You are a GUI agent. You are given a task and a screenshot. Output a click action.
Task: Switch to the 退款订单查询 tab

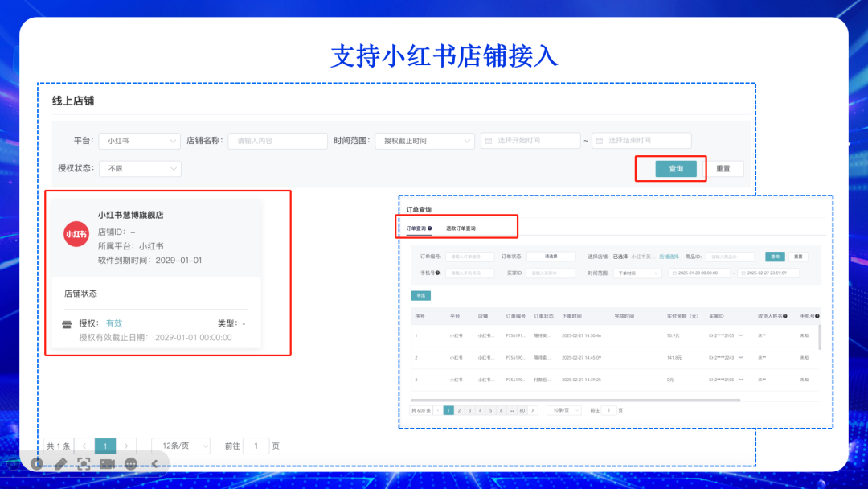[x=461, y=228]
